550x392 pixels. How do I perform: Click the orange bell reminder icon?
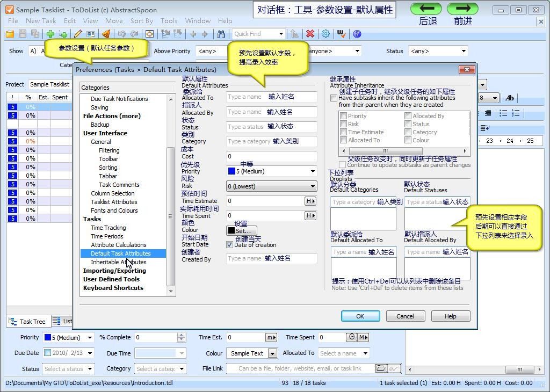(106, 34)
